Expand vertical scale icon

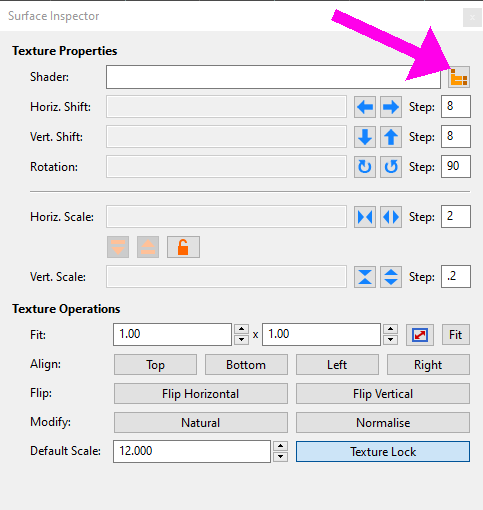click(x=391, y=277)
